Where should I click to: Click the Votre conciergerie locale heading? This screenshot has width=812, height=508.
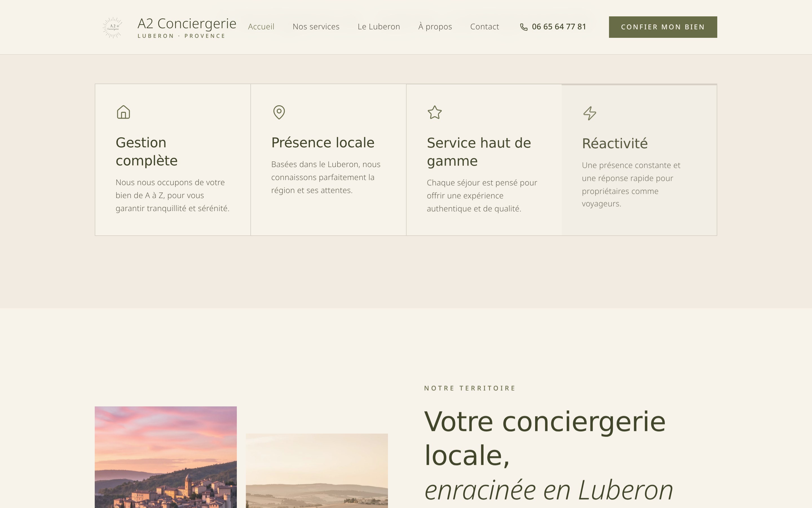click(x=545, y=439)
